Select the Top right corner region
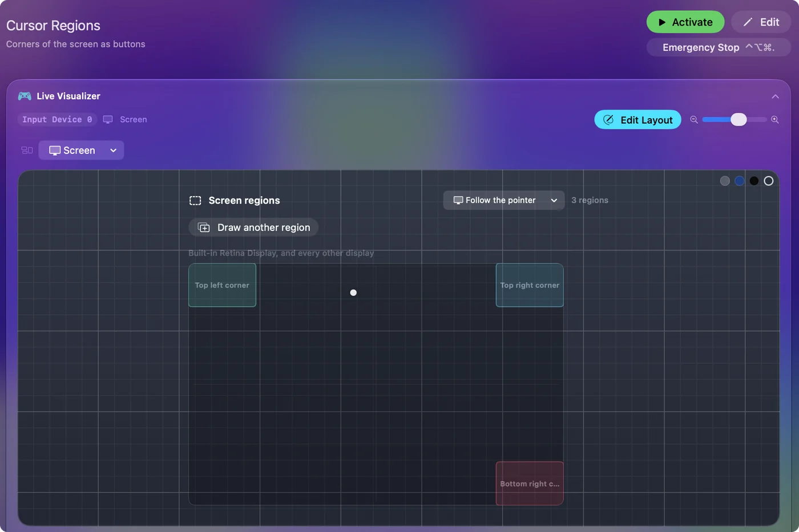Screen dimensions: 799x532 530,285
